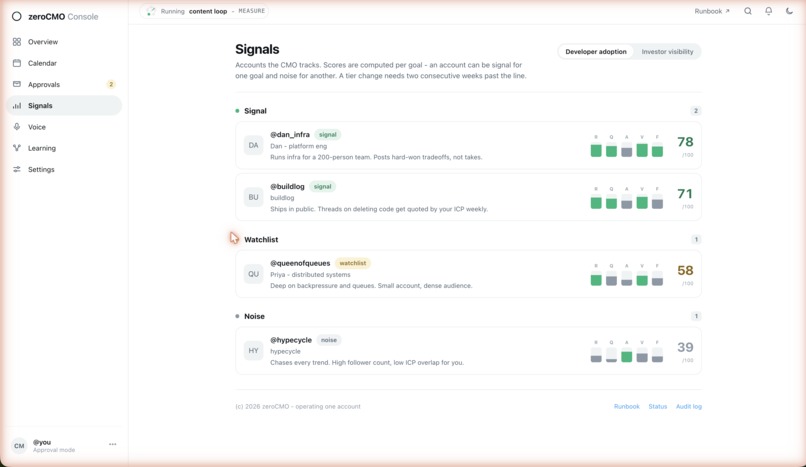Open the @buildlog account card
The width and height of the screenshot is (806, 467).
click(x=468, y=197)
